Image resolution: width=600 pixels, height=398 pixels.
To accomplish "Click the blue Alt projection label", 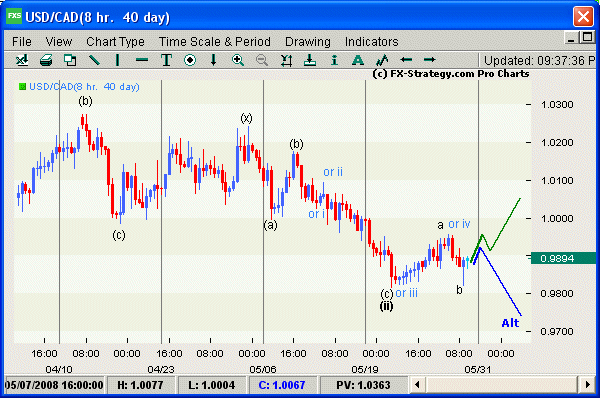I will point(510,323).
